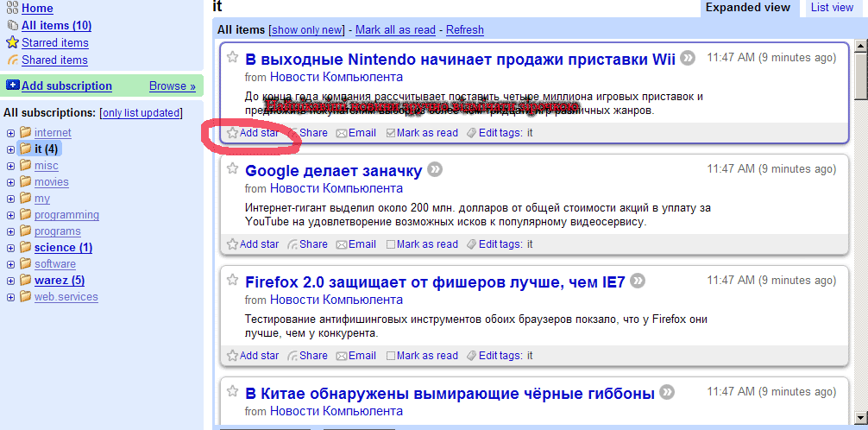Edit tags on the Google article
This screenshot has height=430, width=868.
494,243
